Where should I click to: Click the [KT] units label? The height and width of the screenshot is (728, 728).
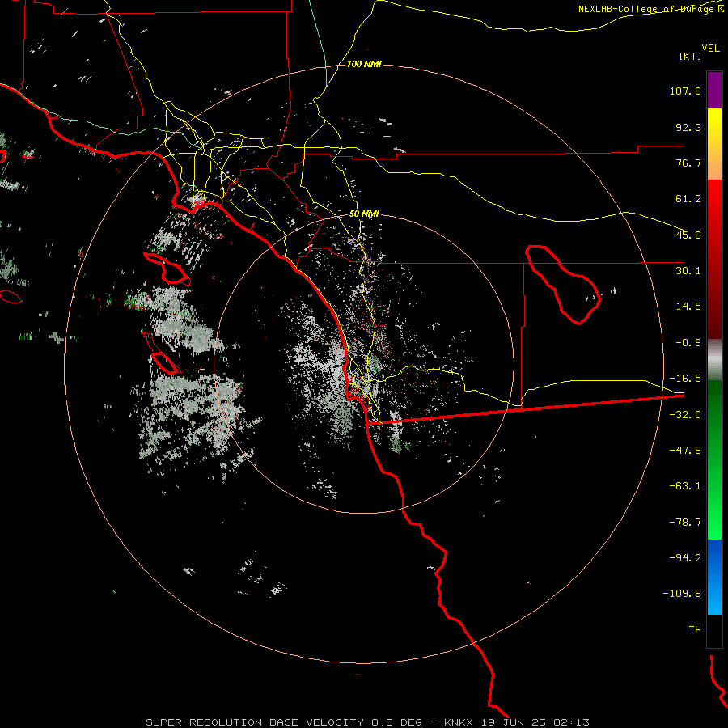click(x=691, y=56)
